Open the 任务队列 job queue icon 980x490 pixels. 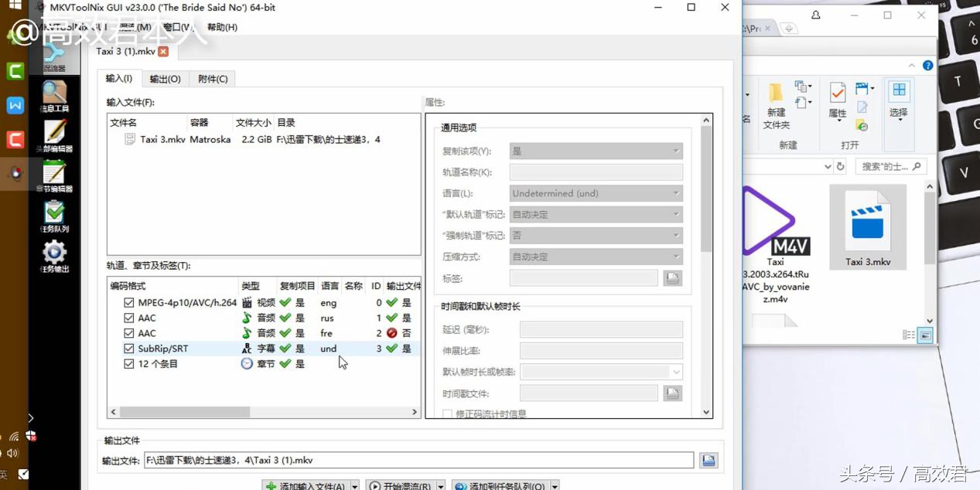point(55,216)
